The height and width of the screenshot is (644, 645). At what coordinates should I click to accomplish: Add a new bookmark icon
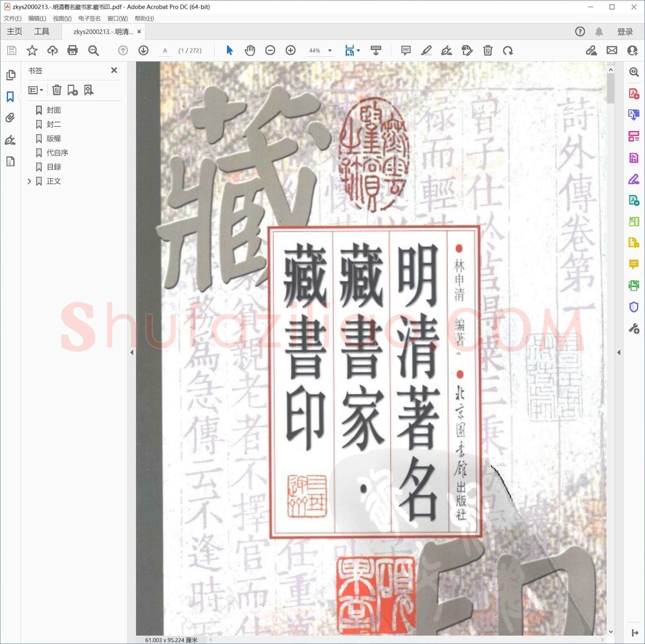(x=73, y=90)
